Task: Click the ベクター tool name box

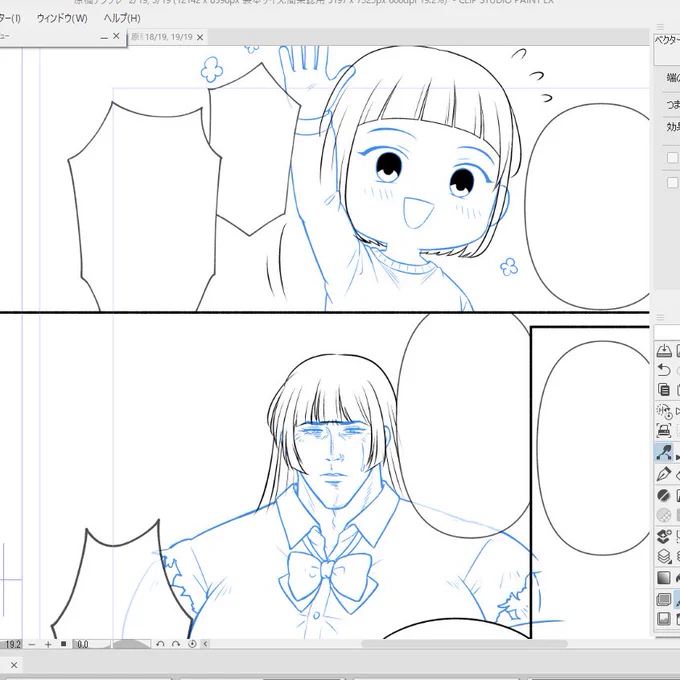Action: [x=667, y=49]
